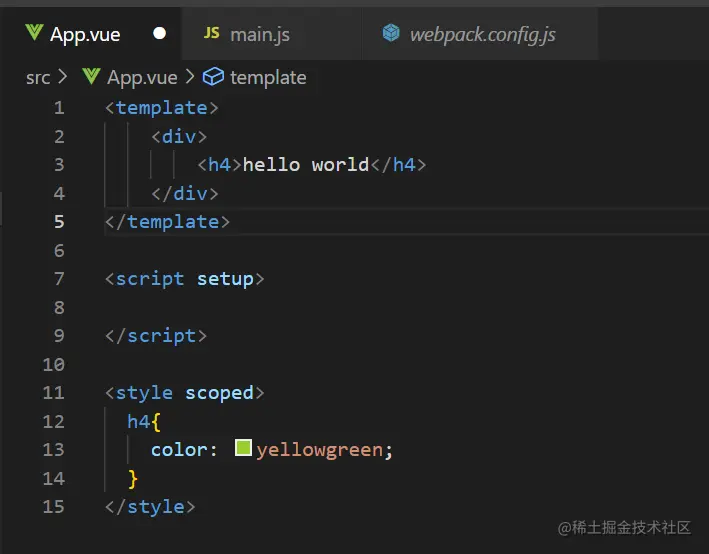This screenshot has width=709, height=554.
Task: Click the Vue icon in the breadcrumb path
Action: (92, 77)
